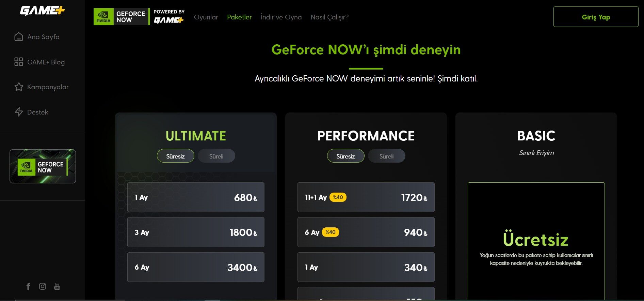Visit the YouTube channel icon
The height and width of the screenshot is (301, 644).
[57, 286]
